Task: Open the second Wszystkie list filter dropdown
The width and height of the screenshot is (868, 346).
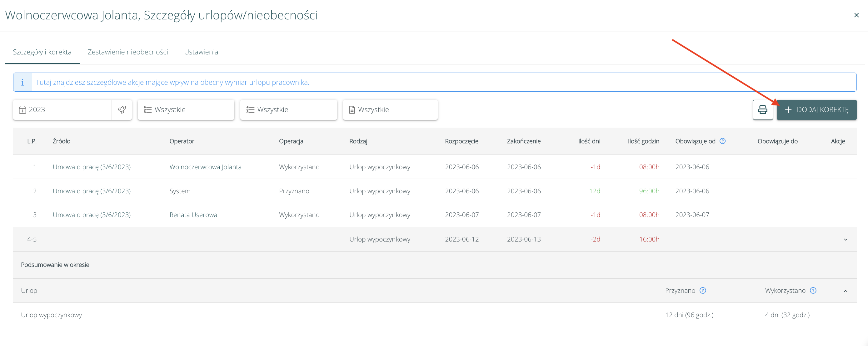Action: [288, 109]
